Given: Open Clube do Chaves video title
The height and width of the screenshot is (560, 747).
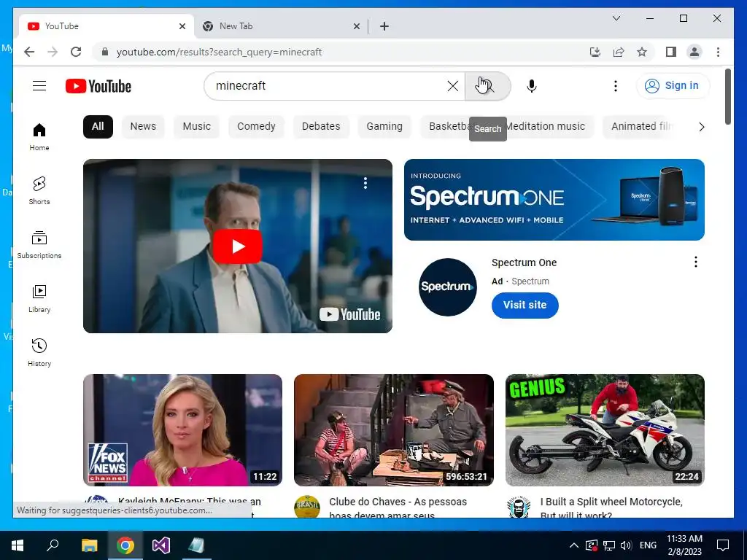Looking at the screenshot, I should 398,507.
